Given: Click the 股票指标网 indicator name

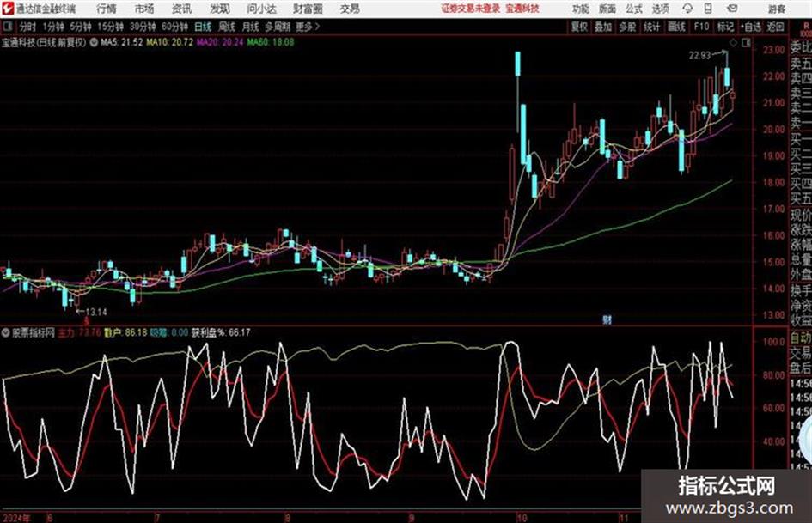Looking at the screenshot, I should [x=34, y=332].
